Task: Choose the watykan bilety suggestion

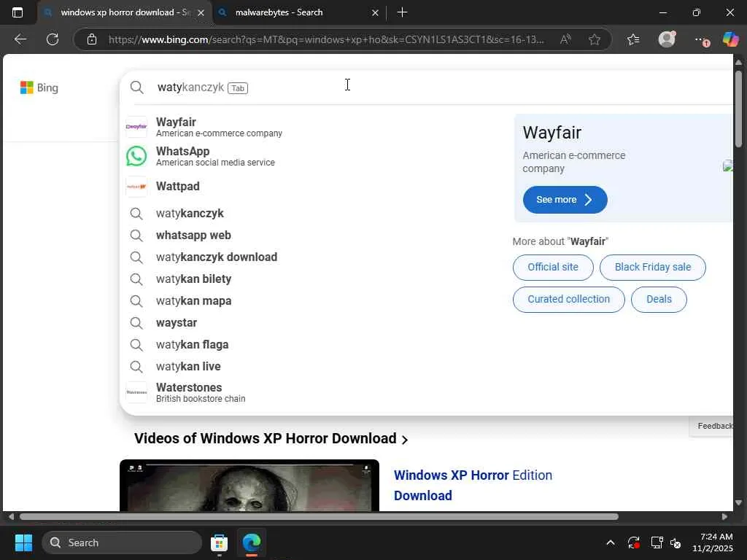Action: pyautogui.click(x=193, y=279)
